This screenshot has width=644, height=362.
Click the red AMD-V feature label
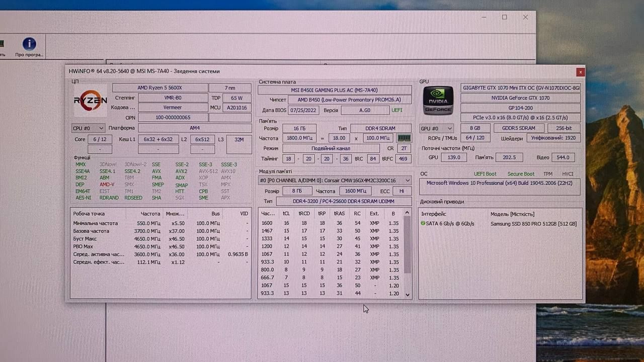pos(107,185)
